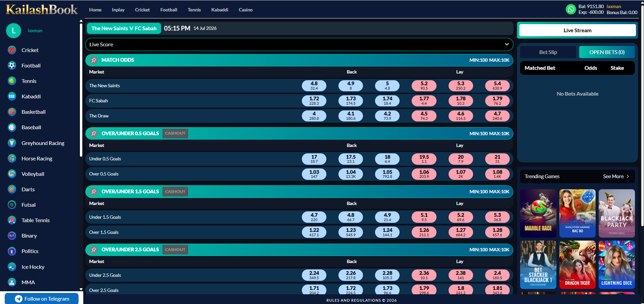
Task: Click Follow on Telegram button
Action: (42, 299)
